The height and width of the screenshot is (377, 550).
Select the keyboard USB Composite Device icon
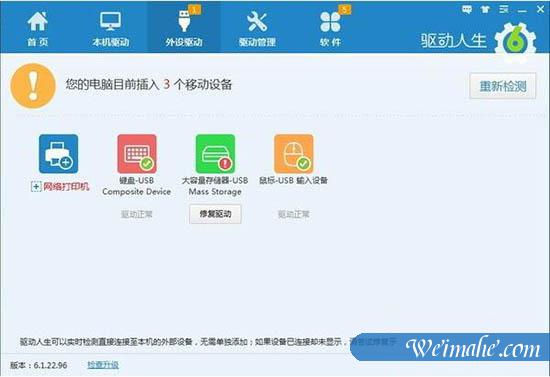[137, 154]
